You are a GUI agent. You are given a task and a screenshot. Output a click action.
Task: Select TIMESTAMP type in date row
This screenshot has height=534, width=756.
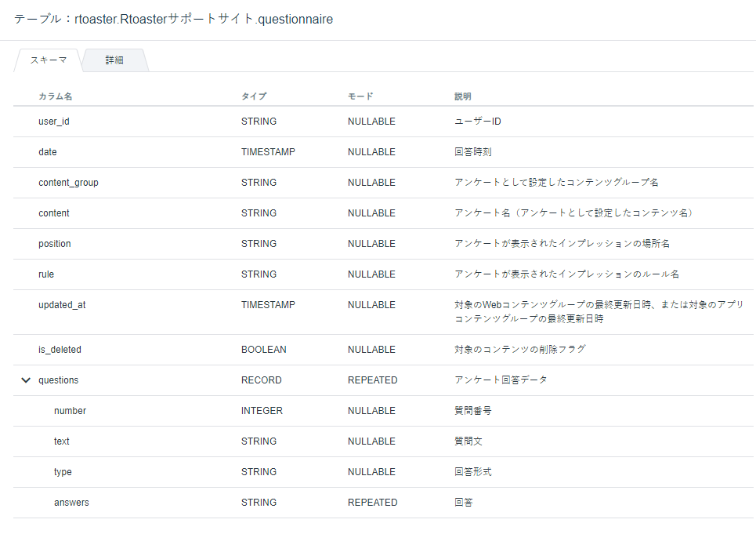tap(268, 152)
